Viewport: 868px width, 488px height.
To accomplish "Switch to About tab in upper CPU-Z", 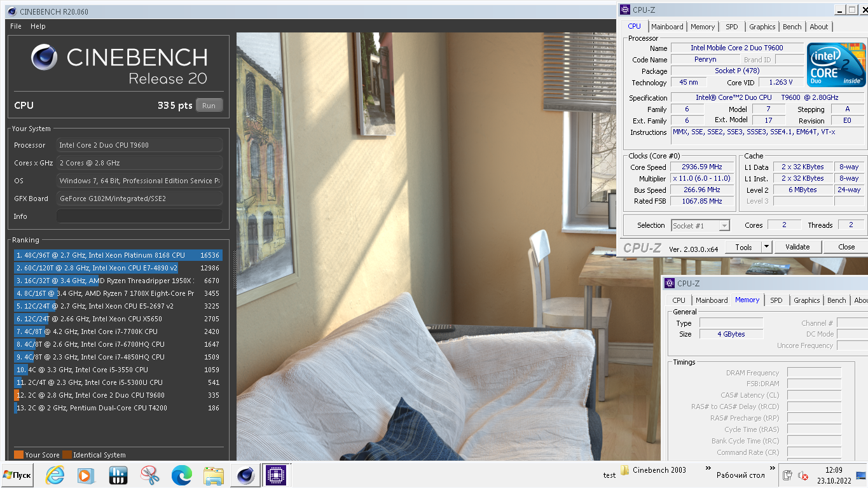I will pos(819,27).
